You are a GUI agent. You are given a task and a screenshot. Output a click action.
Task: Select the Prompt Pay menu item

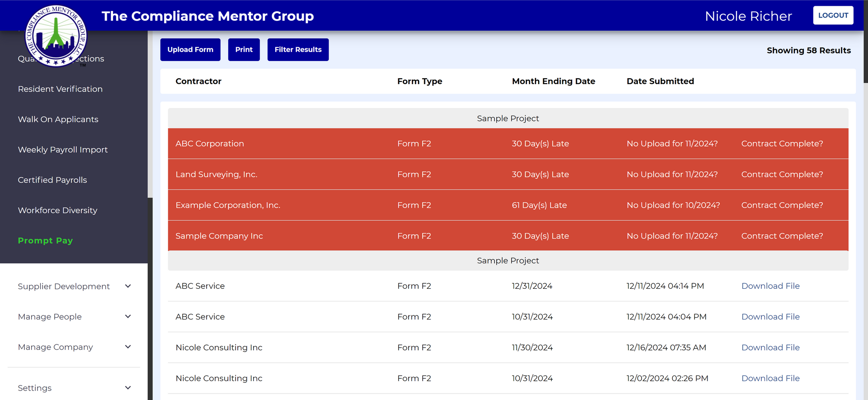click(x=45, y=241)
